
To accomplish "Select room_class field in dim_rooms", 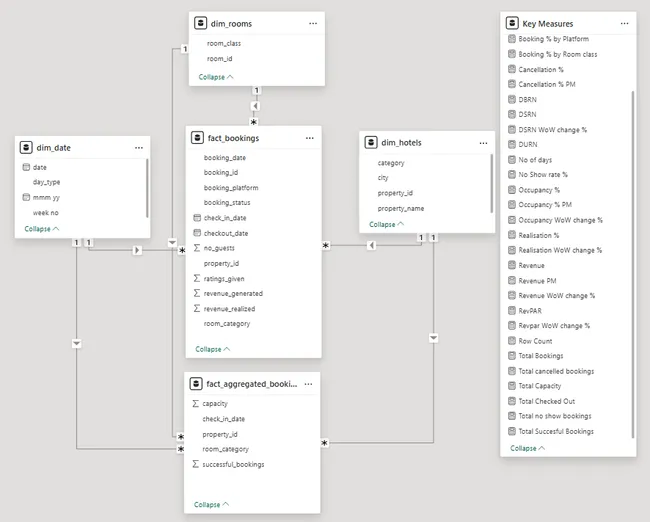I will tap(224, 43).
